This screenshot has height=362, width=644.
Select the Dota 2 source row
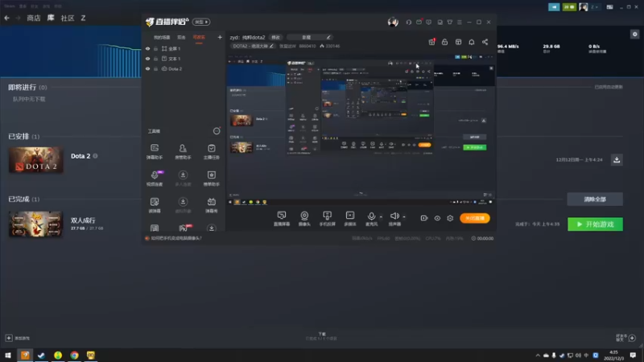(x=184, y=69)
